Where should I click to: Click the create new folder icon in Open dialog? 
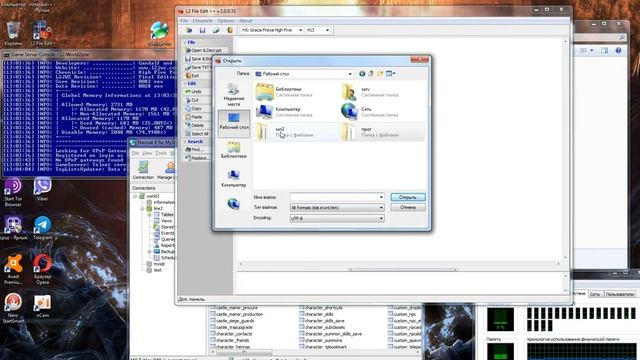click(380, 74)
